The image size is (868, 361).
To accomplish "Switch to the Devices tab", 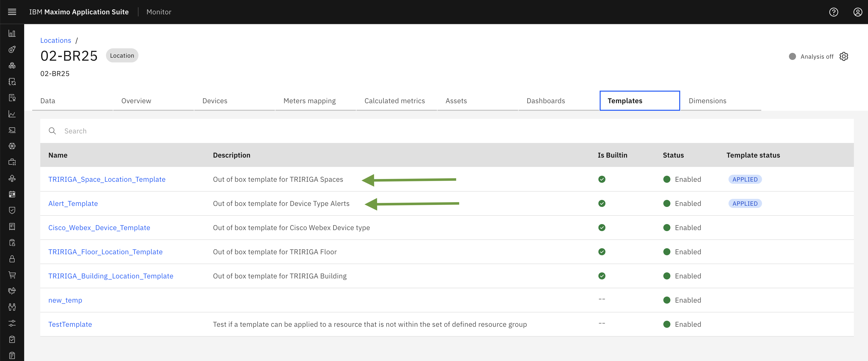I will (x=235, y=101).
